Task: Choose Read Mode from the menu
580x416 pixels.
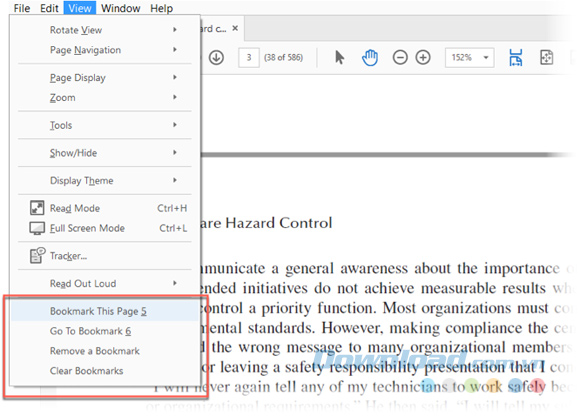Action: (105, 208)
